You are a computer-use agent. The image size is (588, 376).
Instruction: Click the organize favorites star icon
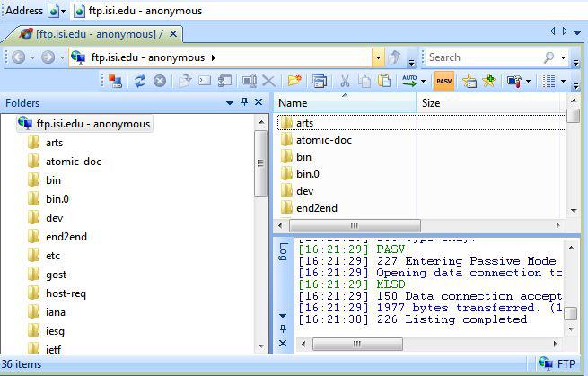pyautogui.click(x=470, y=81)
